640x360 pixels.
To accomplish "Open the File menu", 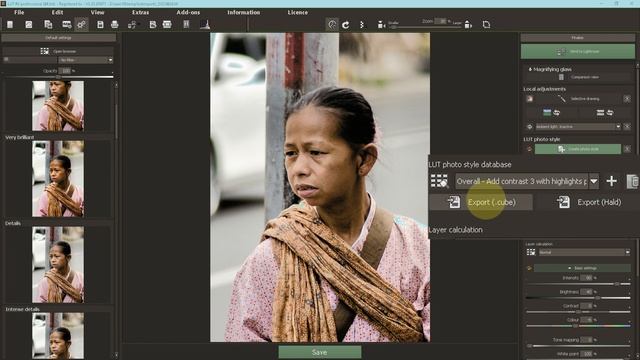I will click(19, 12).
